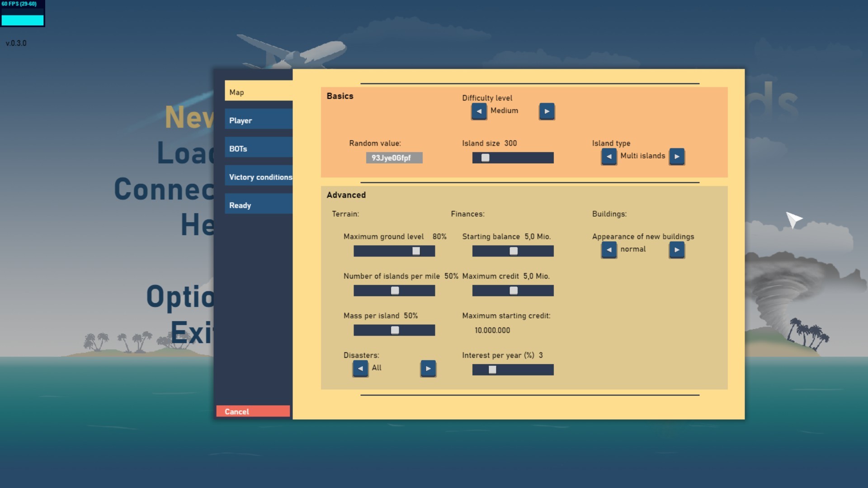Click the Maximum ground level slider
This screenshot has width=868, height=488.
tap(394, 251)
